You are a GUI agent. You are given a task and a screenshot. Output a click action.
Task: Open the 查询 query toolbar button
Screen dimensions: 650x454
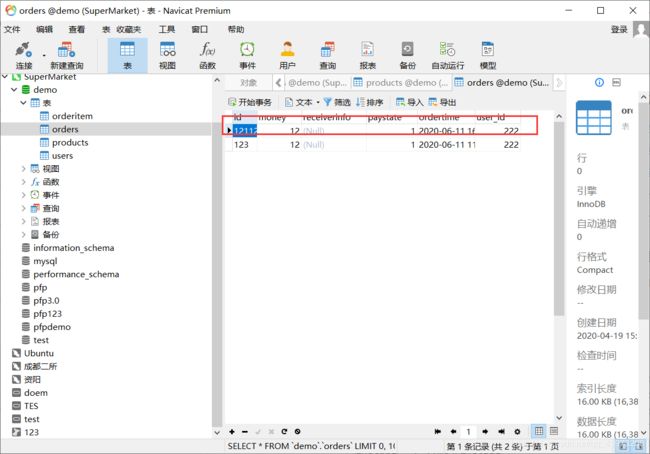(327, 55)
